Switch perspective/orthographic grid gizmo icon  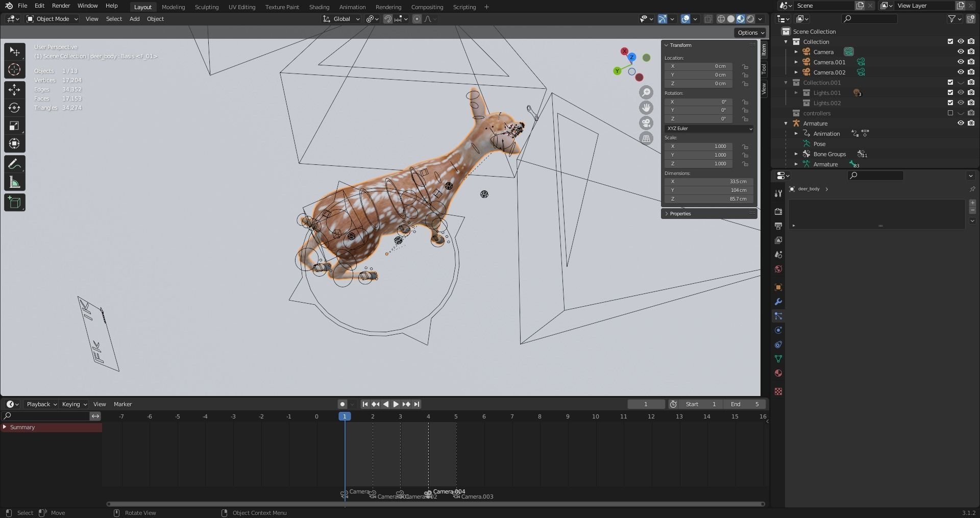click(646, 138)
